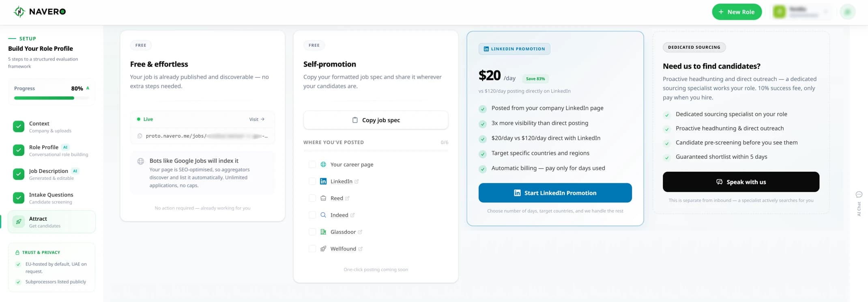Check the LinkedIn posting checkbox
The image size is (868, 302).
coord(312,181)
